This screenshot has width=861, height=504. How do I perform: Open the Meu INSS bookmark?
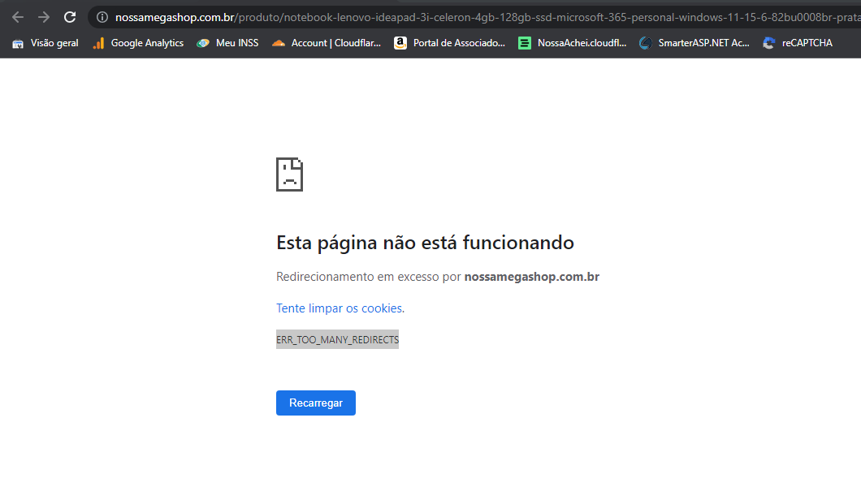[x=228, y=43]
